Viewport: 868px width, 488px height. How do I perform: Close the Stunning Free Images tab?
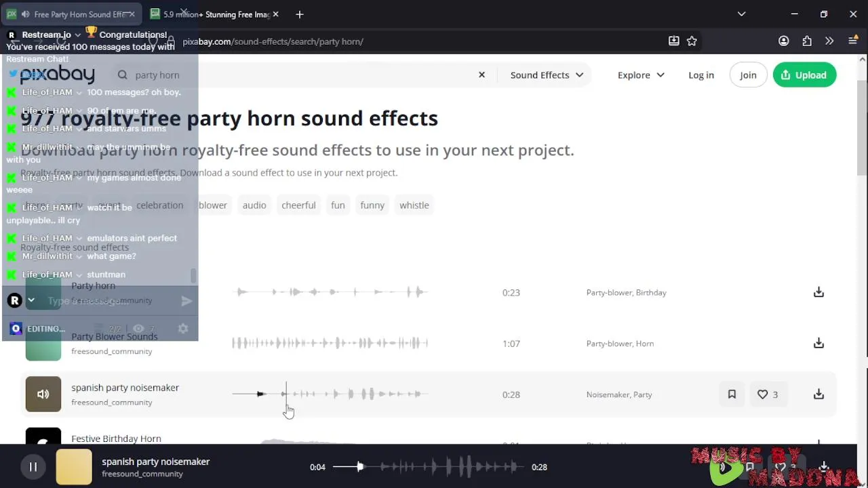275,14
